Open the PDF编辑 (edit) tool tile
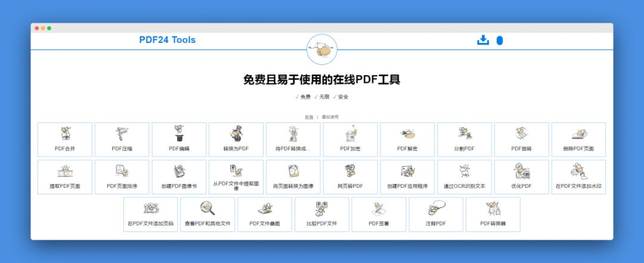 (x=179, y=140)
